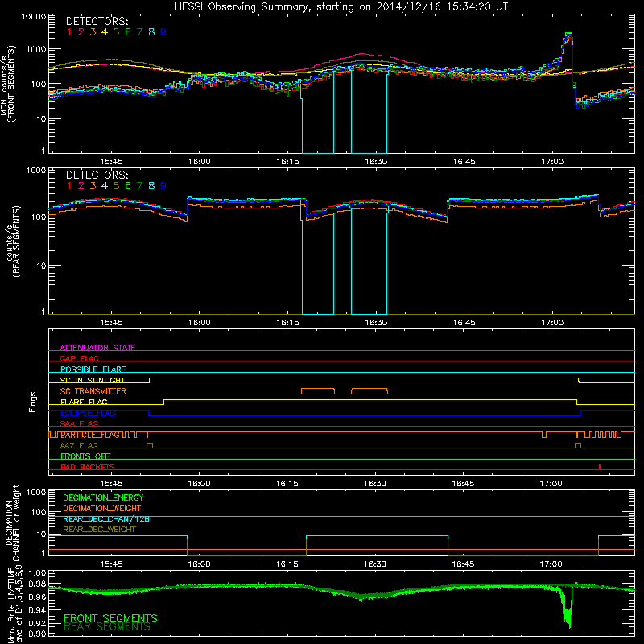Click the 15:45 time label under rear segments plot

(x=111, y=323)
